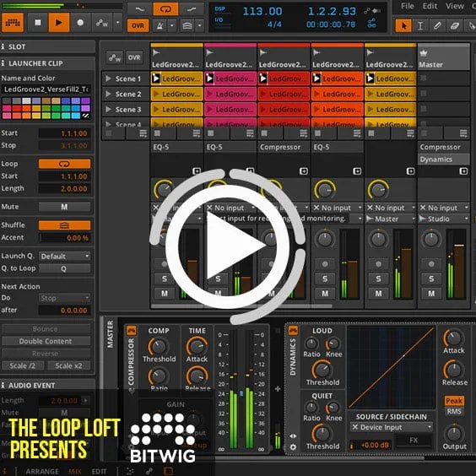Open the Edit menu
This screenshot has width=476, height=476.
[430, 6]
